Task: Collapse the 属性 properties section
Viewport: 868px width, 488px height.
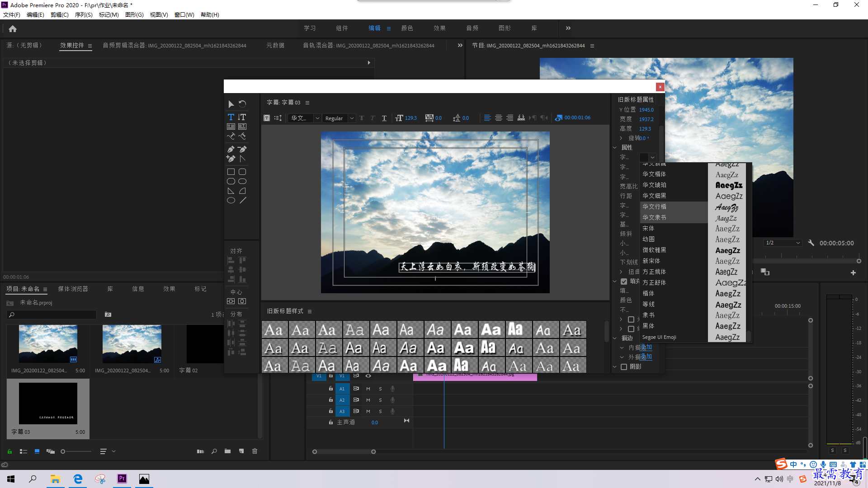Action: [615, 148]
